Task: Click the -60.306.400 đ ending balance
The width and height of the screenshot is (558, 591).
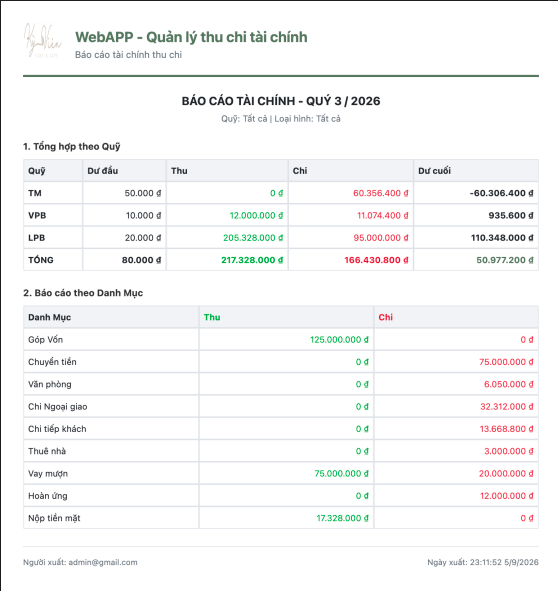Action: (x=501, y=193)
